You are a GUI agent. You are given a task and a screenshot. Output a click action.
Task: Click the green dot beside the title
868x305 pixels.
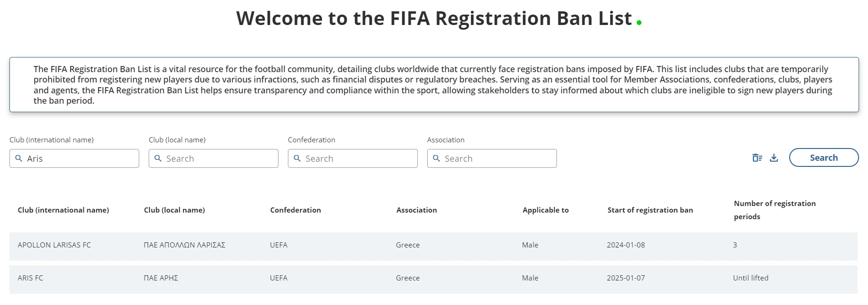[x=640, y=21]
